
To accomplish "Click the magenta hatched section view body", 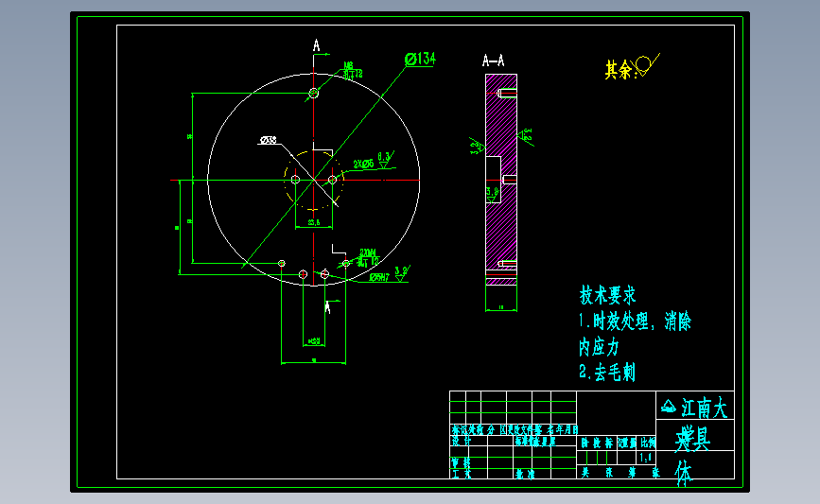I will click(x=501, y=180).
